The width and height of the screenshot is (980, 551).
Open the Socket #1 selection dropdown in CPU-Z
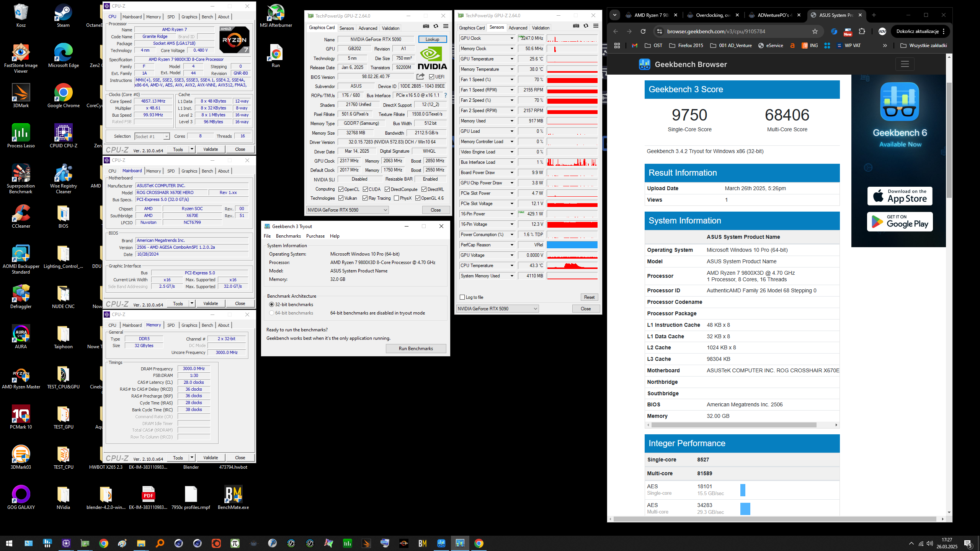(152, 137)
